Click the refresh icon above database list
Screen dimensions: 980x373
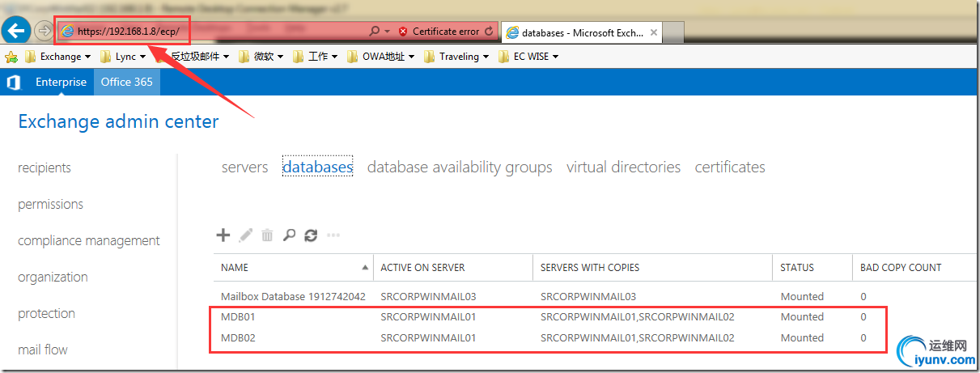pos(311,235)
